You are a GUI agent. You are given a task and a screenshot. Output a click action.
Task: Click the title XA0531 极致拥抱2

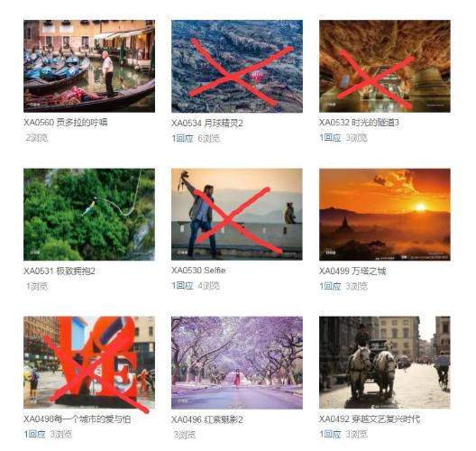pyautogui.click(x=59, y=271)
